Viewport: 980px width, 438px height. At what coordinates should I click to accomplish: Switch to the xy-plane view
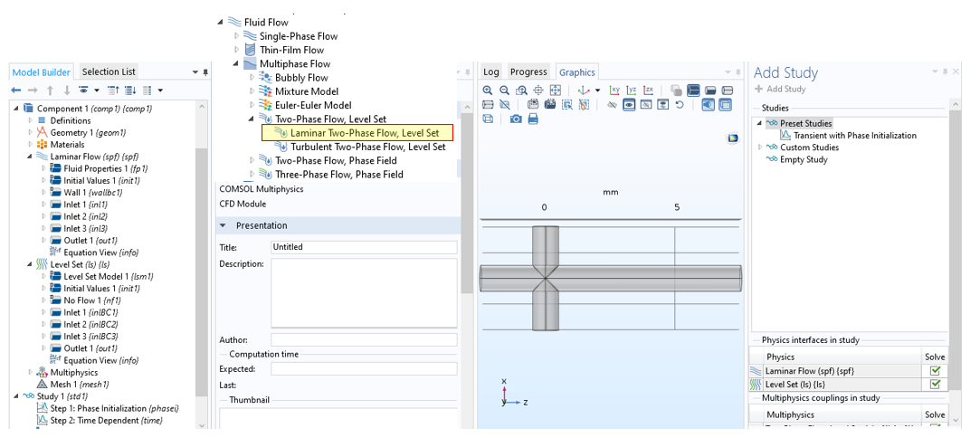(x=615, y=90)
